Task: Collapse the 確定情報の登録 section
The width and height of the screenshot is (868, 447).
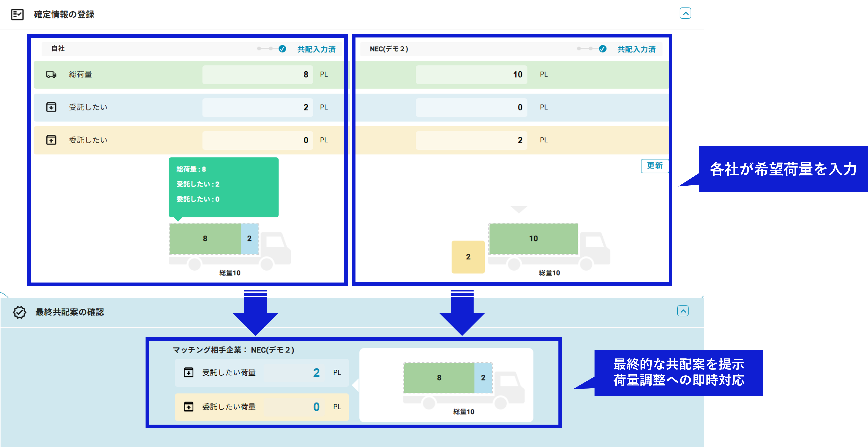Action: pyautogui.click(x=685, y=13)
